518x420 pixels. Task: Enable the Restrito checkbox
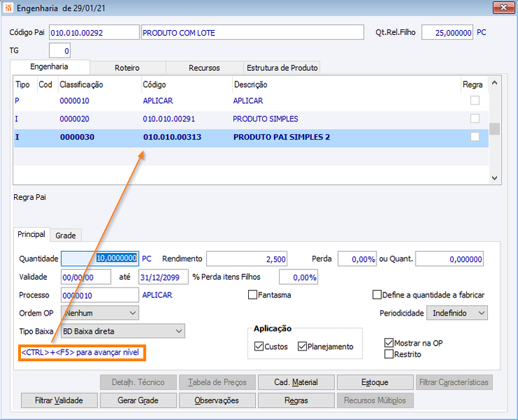pyautogui.click(x=389, y=354)
